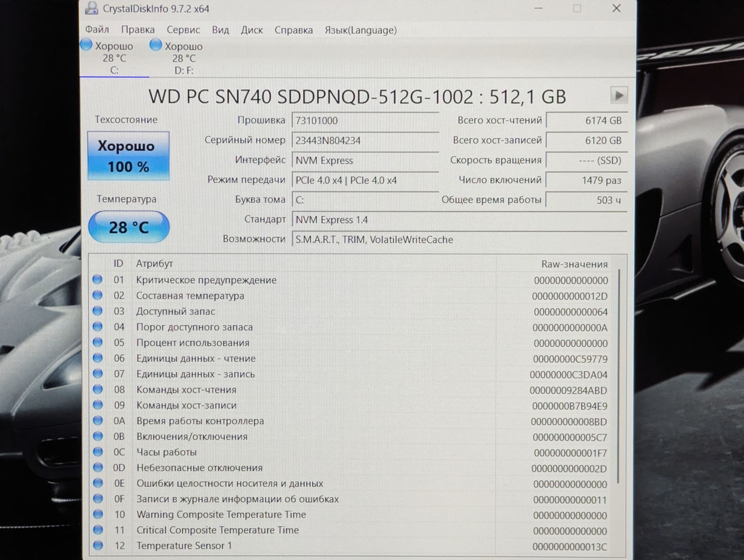Click status dot for Небезопасные отключения

tap(98, 468)
